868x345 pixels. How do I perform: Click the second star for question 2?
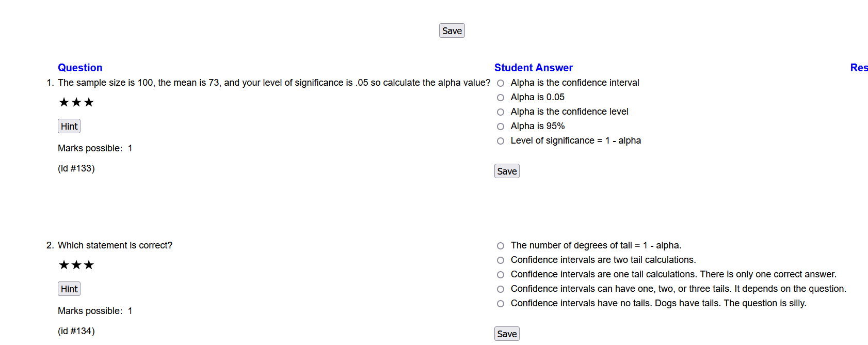(76, 264)
